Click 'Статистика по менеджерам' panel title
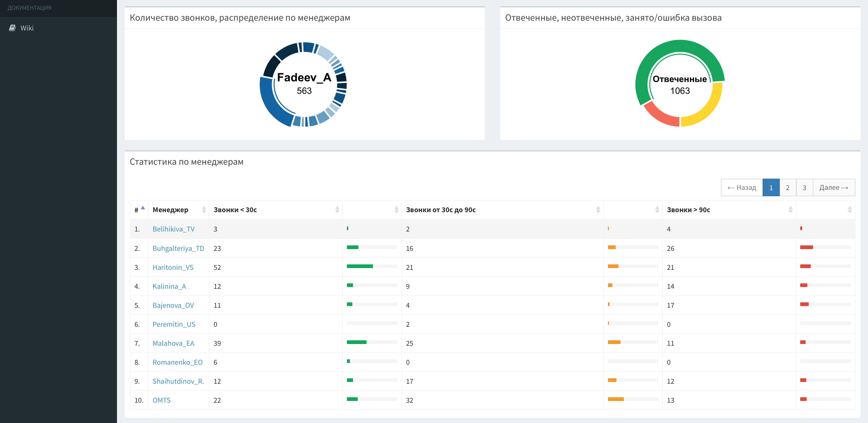This screenshot has height=423, width=868. click(186, 162)
